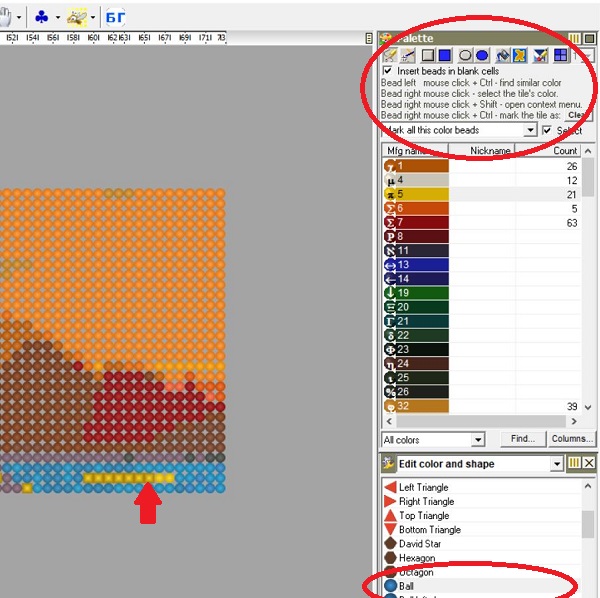Click the blue club symbol toolbar icon
The height and width of the screenshot is (598, 600).
[x=41, y=17]
